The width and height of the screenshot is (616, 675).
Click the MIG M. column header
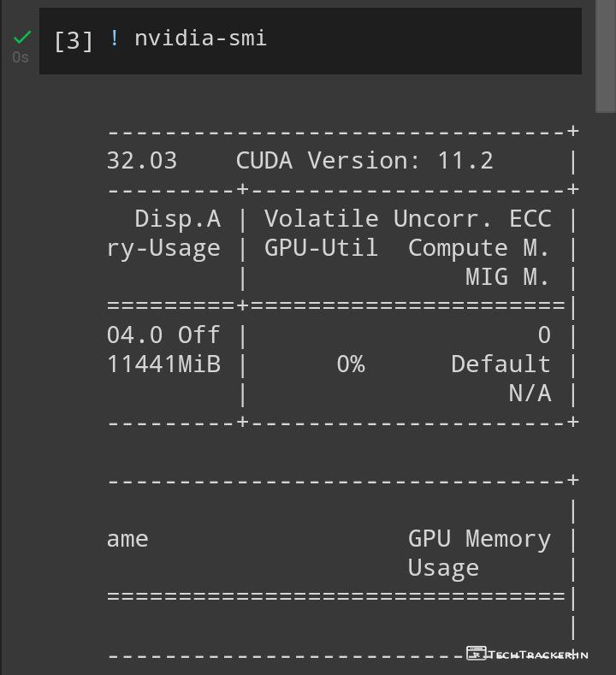508,277
